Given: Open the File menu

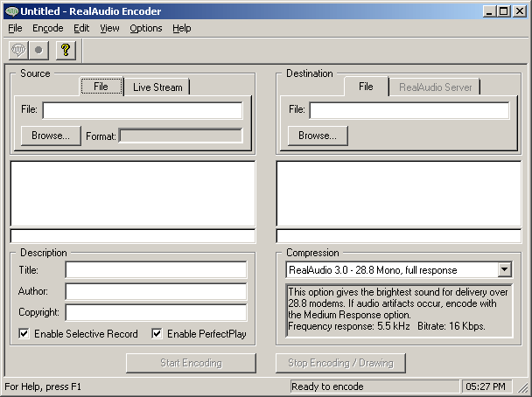Looking at the screenshot, I should 15,28.
